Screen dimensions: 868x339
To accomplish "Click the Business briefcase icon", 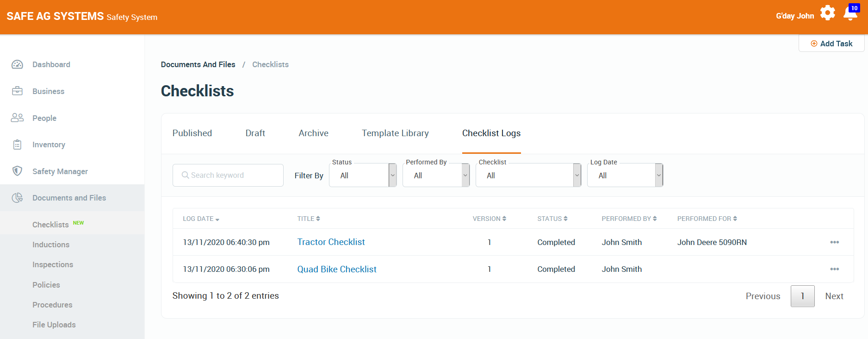I will tap(17, 91).
